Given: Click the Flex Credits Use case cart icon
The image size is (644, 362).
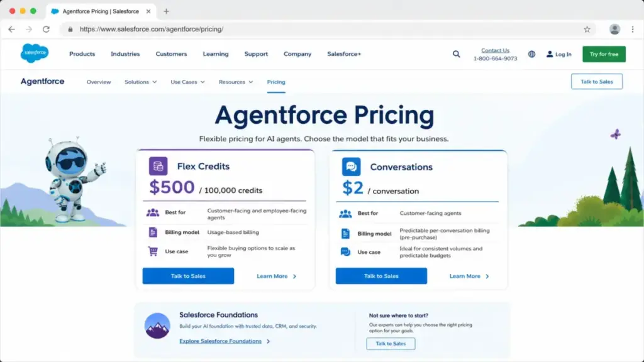Looking at the screenshot, I should click(x=153, y=251).
